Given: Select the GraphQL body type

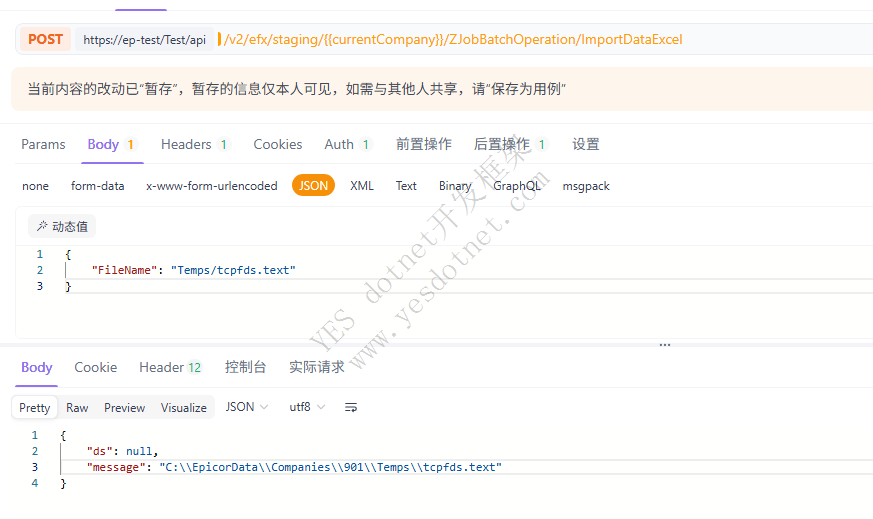Looking at the screenshot, I should (517, 186).
